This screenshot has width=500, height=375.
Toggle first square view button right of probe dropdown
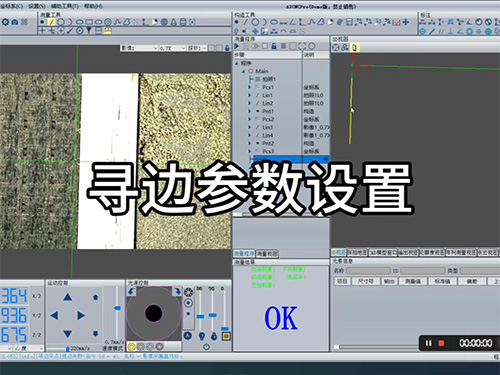coord(211,48)
